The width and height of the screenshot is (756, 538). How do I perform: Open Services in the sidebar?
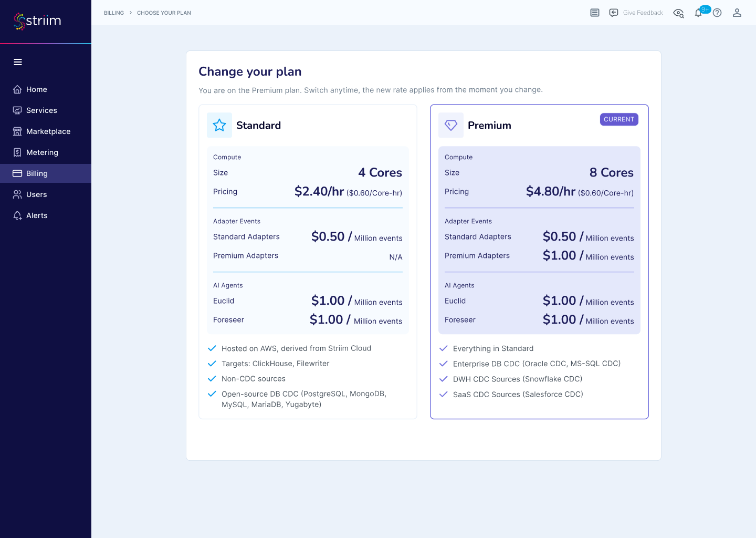(x=46, y=110)
